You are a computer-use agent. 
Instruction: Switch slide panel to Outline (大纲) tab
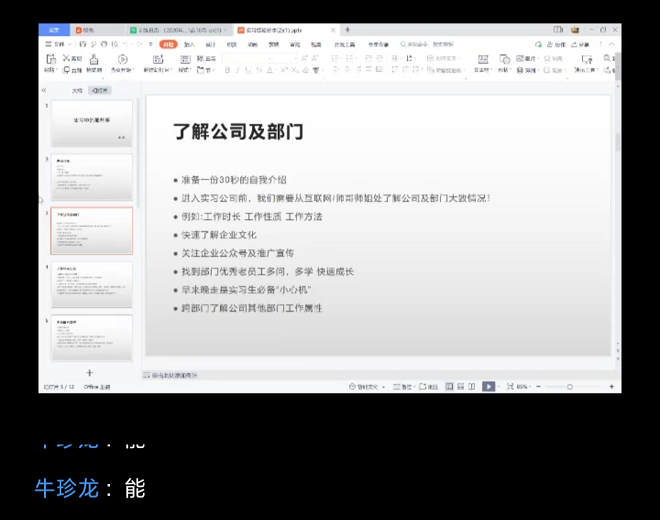tap(76, 90)
